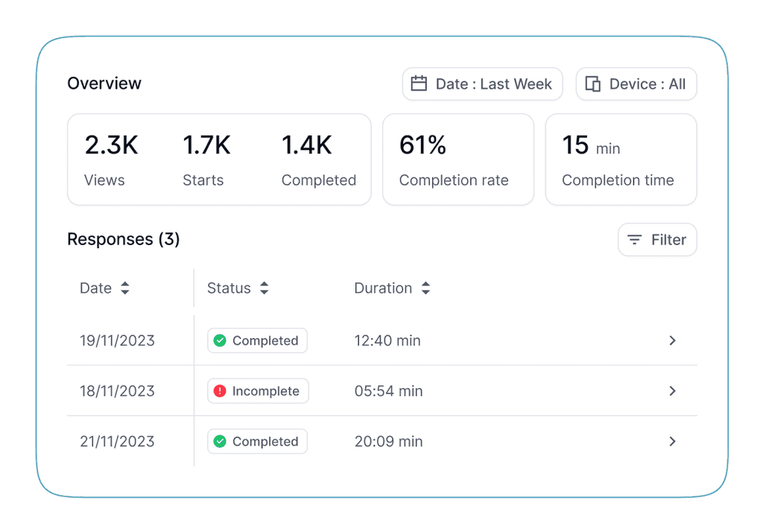
Task: Open details for the 18/11/2023 response
Action: [x=673, y=390]
